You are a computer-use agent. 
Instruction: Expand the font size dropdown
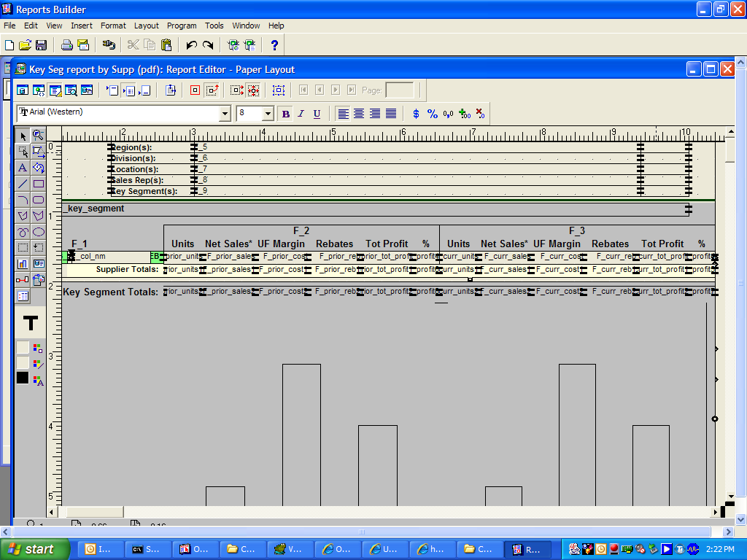click(x=268, y=114)
